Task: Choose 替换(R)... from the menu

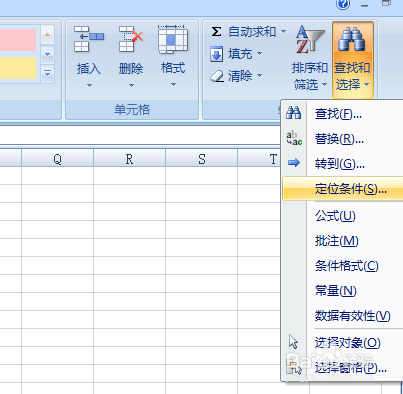Action: click(x=342, y=138)
